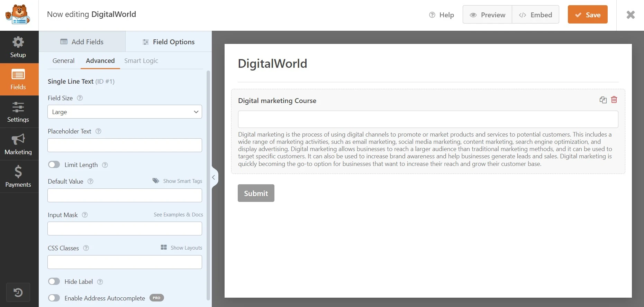Open the Fields panel in sidebar
The image size is (644, 307).
click(18, 79)
